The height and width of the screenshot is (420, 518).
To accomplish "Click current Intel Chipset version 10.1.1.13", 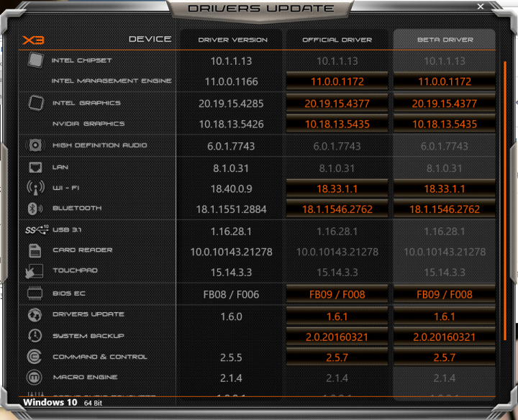I will point(231,60).
